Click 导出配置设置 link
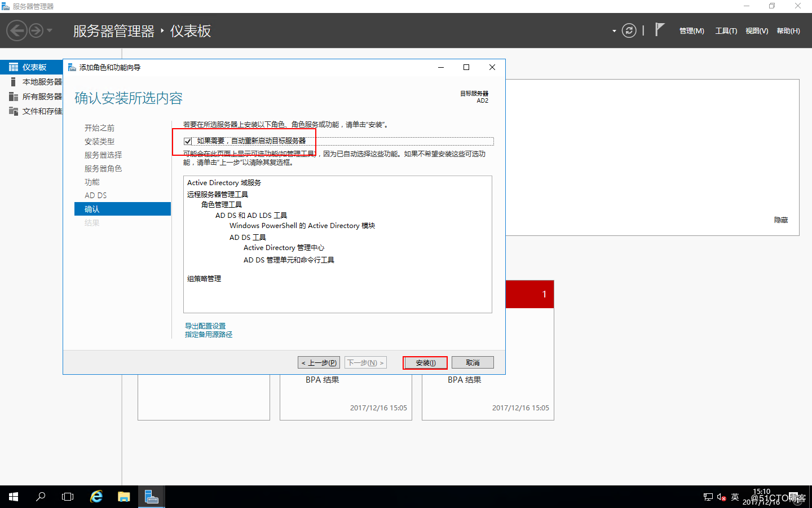 (205, 326)
